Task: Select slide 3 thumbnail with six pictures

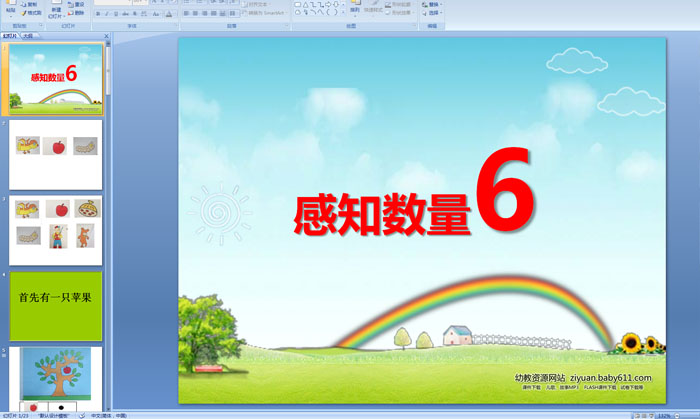Action: pos(56,231)
